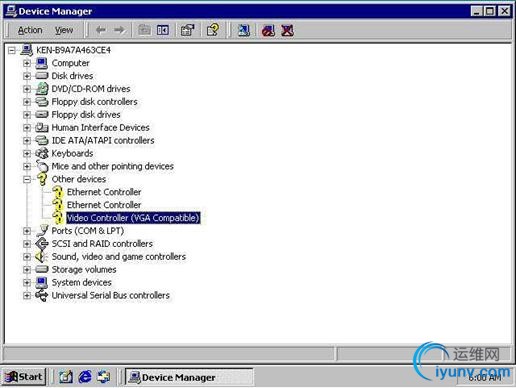Screen dimensions: 516x388
Task: Expand Mice and other pointing devices
Action: 27,166
